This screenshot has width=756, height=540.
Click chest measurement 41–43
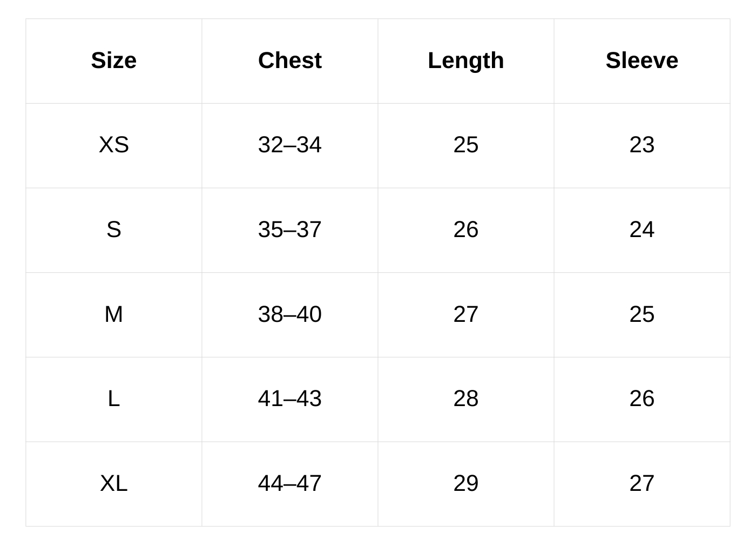[289, 399]
